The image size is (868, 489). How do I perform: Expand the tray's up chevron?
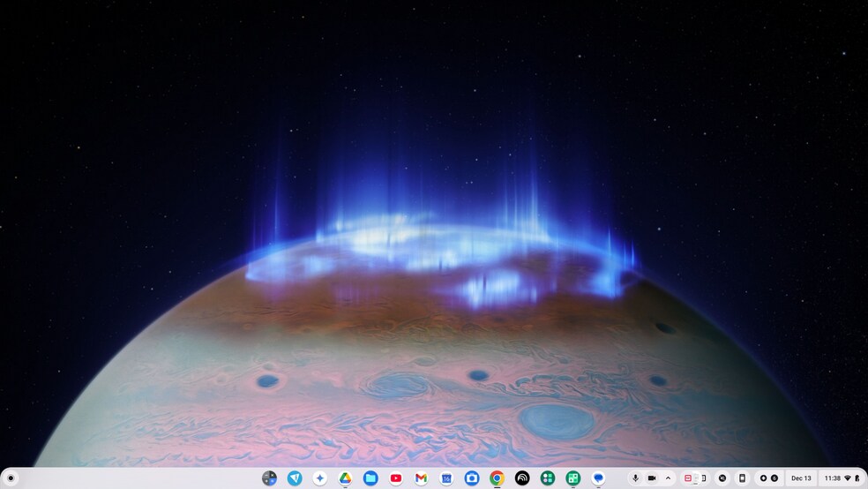(668, 478)
